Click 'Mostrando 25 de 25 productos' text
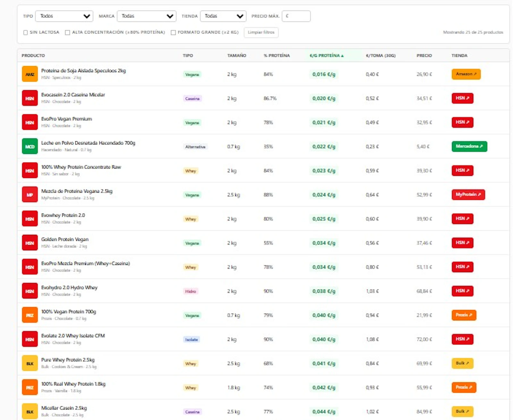The image size is (513, 420). (473, 32)
